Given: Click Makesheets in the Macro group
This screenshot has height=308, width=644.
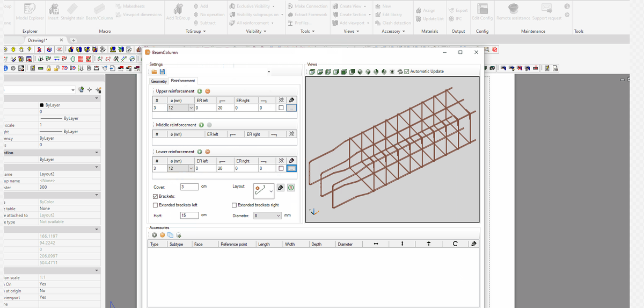Looking at the screenshot, I should pyautogui.click(x=129, y=6).
